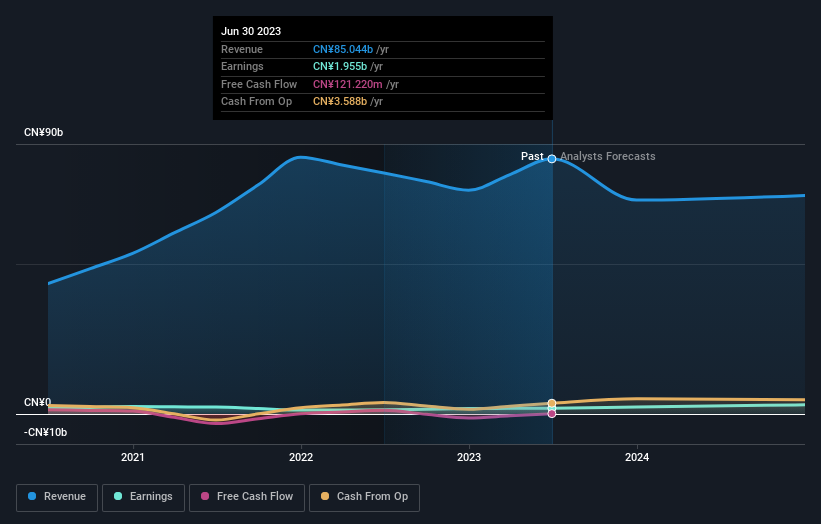Click the CN¥1.955b earnings value

[x=340, y=66]
